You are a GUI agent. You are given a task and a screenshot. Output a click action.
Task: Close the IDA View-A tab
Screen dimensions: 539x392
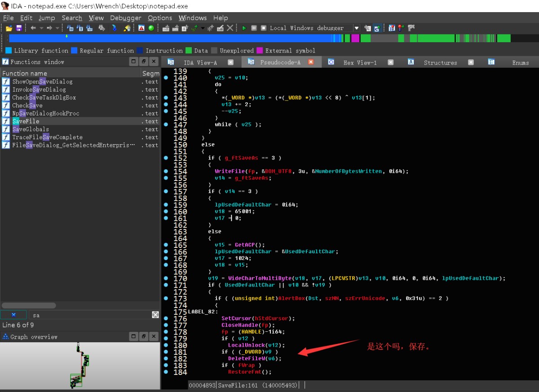pyautogui.click(x=231, y=62)
